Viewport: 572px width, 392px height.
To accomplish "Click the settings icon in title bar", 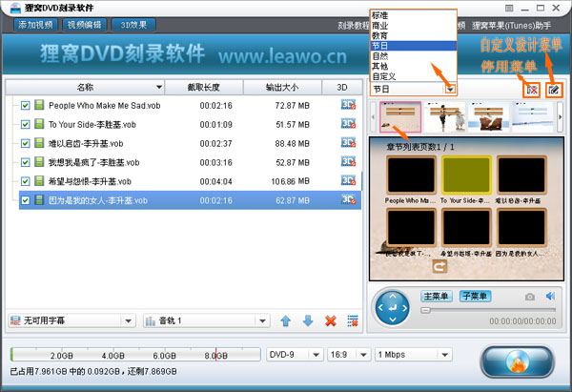I will pyautogui.click(x=509, y=8).
